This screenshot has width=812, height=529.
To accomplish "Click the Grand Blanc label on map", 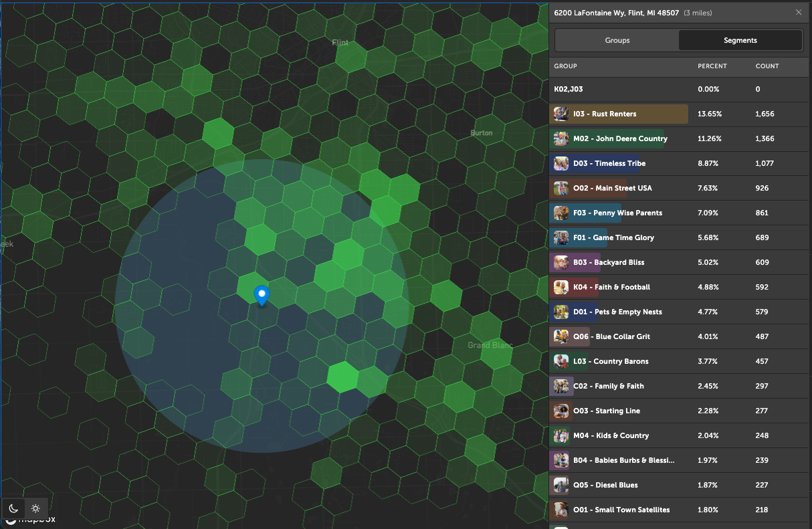I will point(490,345).
